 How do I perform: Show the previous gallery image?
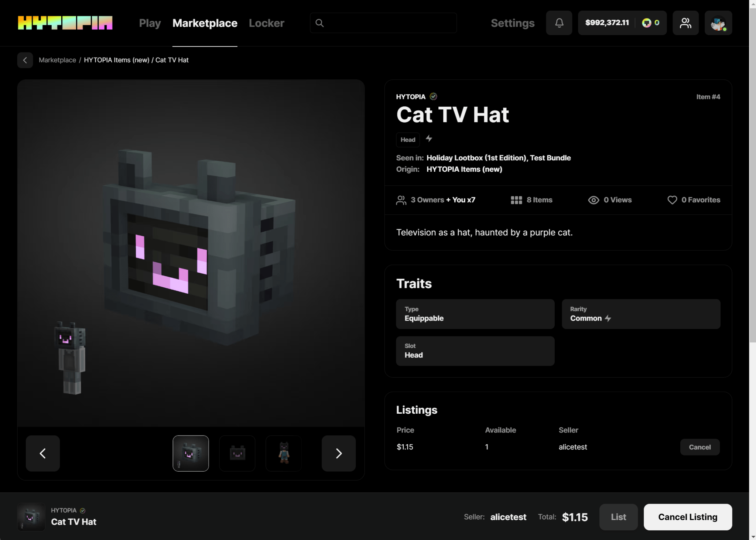pos(43,453)
